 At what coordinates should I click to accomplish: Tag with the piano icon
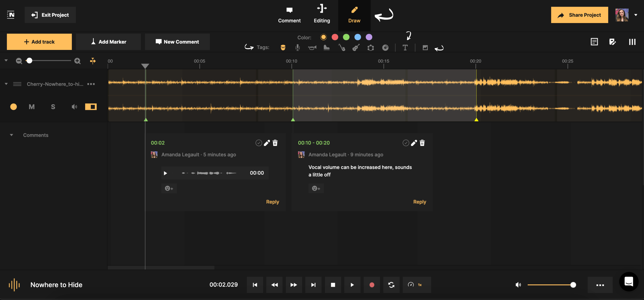tap(326, 47)
